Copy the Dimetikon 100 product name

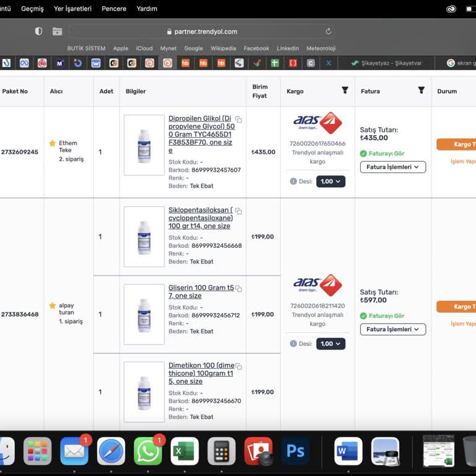coord(239,366)
